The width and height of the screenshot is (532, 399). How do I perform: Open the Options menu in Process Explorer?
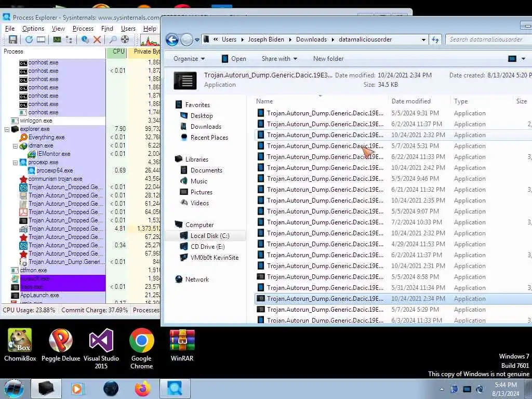(33, 29)
